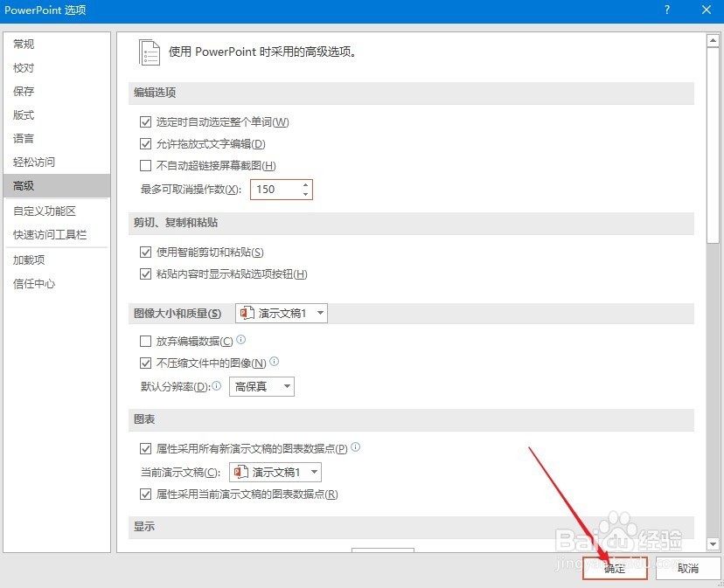Screen dimensions: 724x588
Task: Select 语言 in the options sidebar
Action: pos(57,138)
